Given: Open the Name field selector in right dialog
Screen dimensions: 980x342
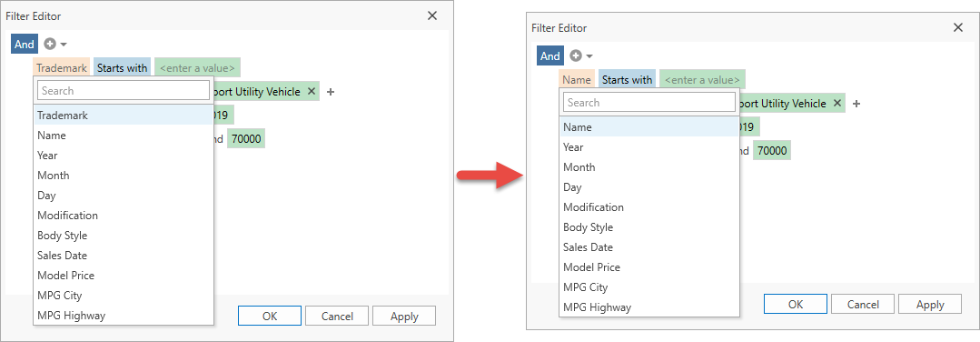Looking at the screenshot, I should [x=576, y=79].
